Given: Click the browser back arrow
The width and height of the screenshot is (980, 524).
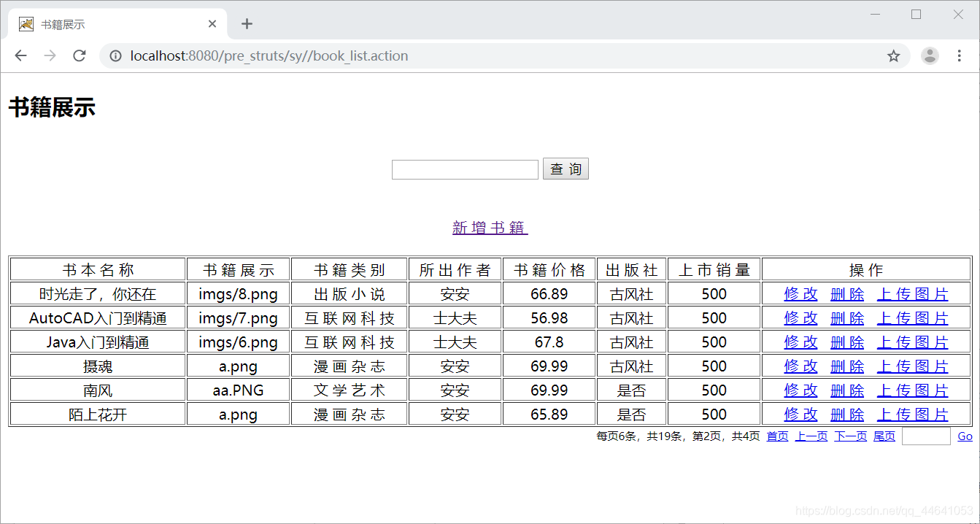Looking at the screenshot, I should point(20,56).
